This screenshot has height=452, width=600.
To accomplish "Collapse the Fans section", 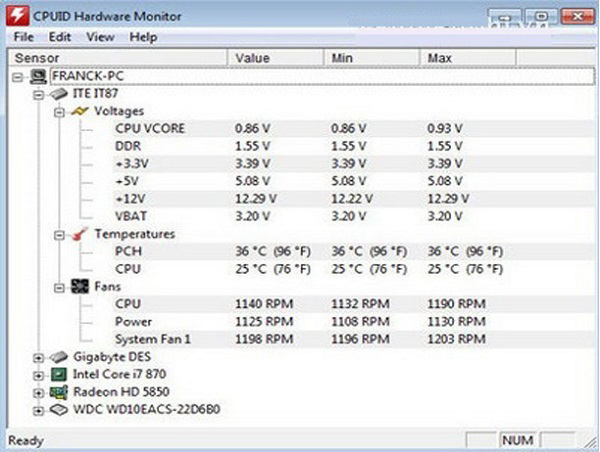I will 59,287.
